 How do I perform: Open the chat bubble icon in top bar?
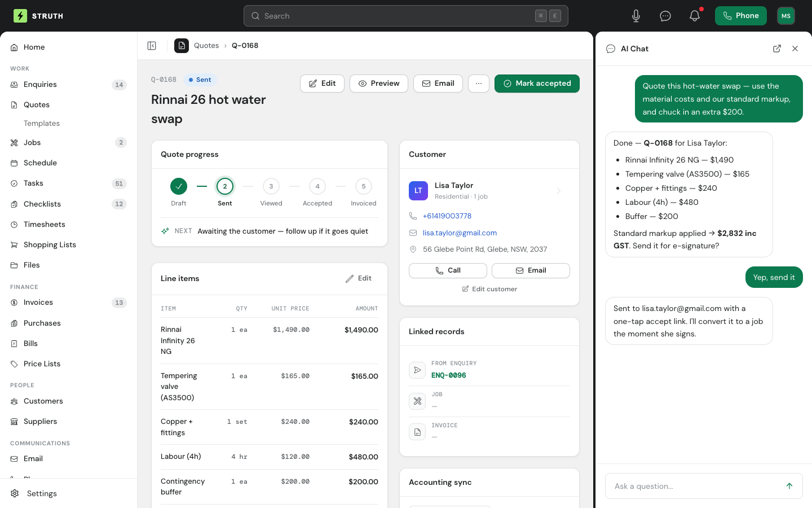pyautogui.click(x=665, y=16)
